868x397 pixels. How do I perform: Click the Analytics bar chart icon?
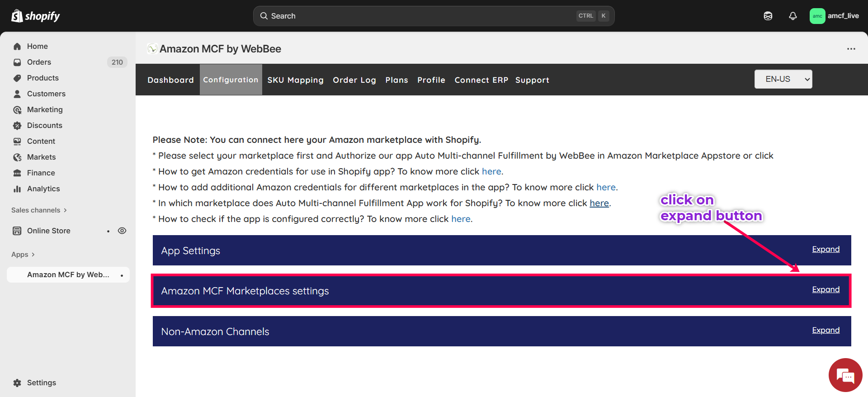(17, 189)
